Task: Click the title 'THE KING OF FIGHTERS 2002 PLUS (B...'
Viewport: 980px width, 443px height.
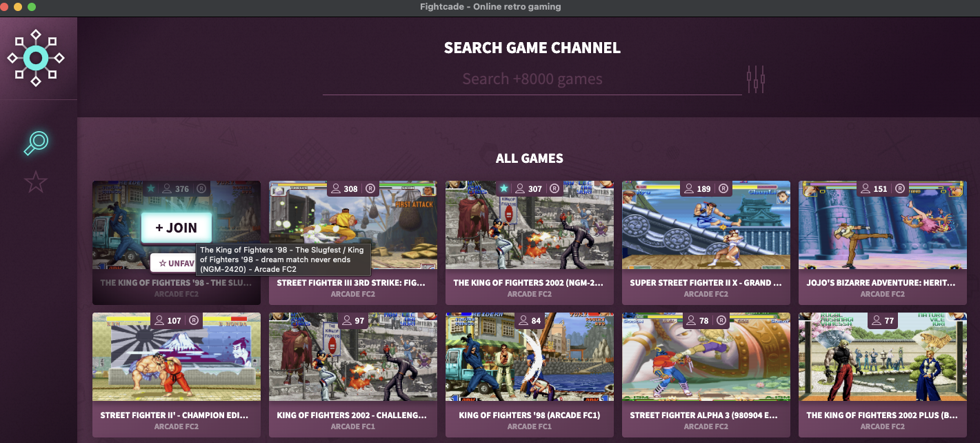Action: point(882,415)
